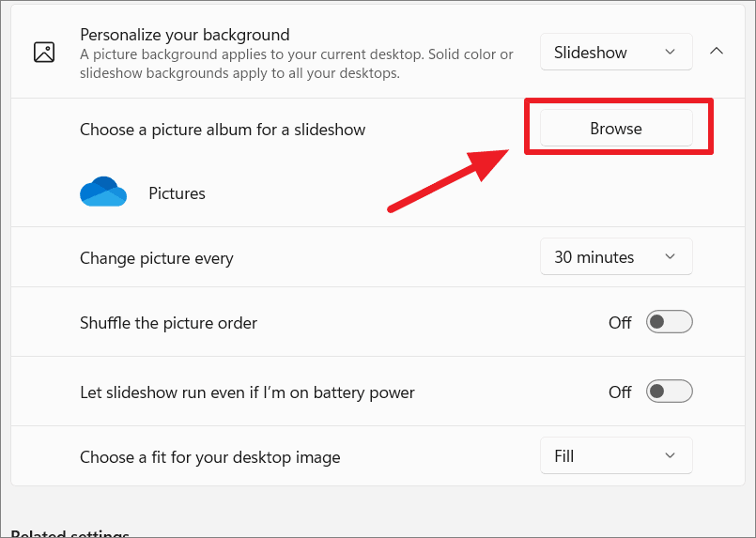
Task: Toggle Shuffle the picture order switch
Action: tap(670, 322)
